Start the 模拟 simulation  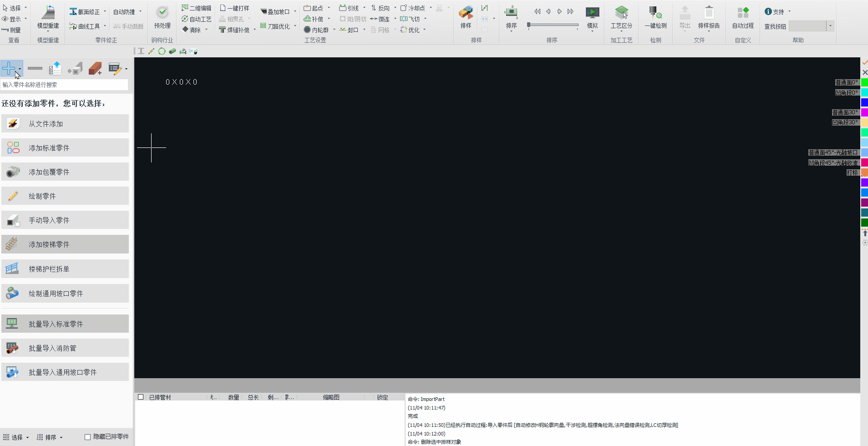592,13
